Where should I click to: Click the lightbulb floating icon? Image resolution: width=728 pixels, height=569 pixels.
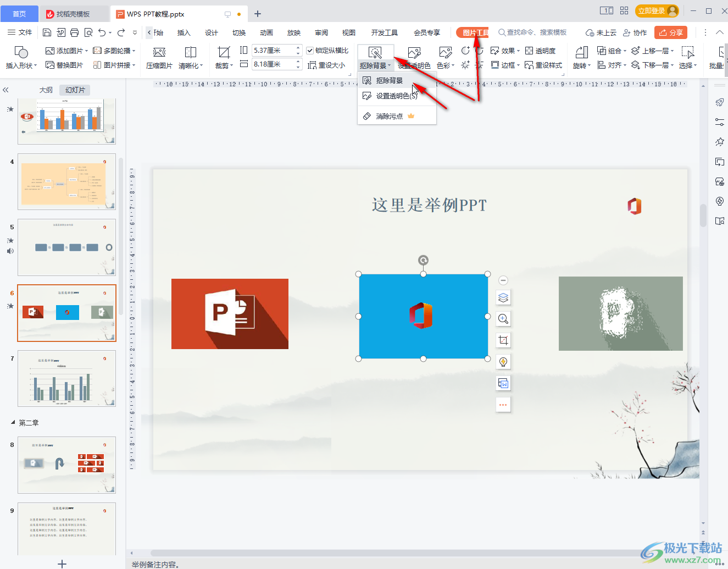503,362
